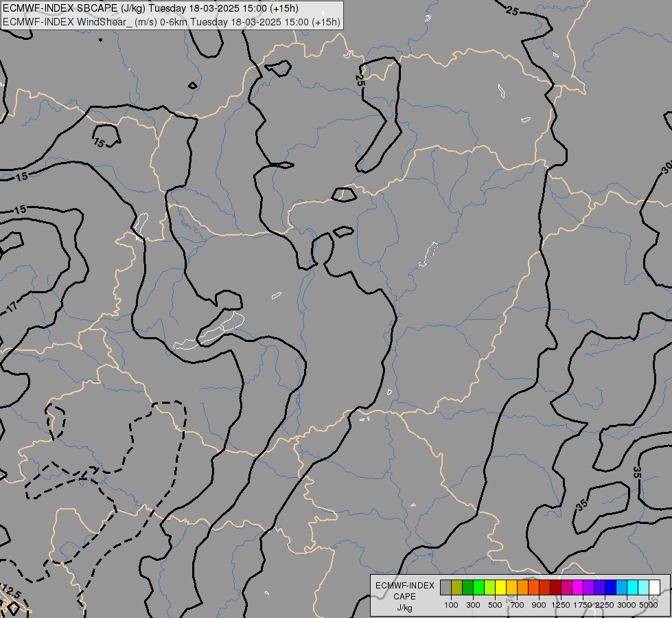This screenshot has height=618, width=672.
Task: Click the bright cyan legend swatch
Action: [x=633, y=587]
